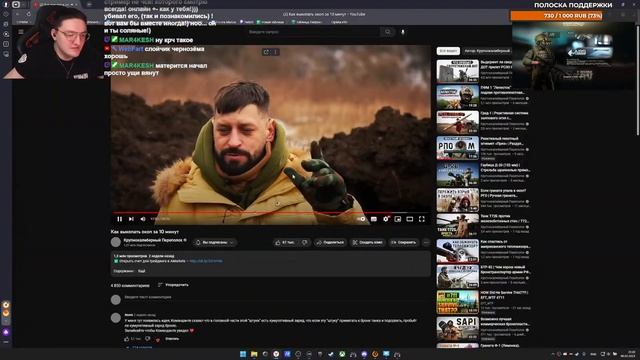Enter fullscreen video mode
Image resolution: width=640 pixels, height=360 pixels.
pos(422,219)
